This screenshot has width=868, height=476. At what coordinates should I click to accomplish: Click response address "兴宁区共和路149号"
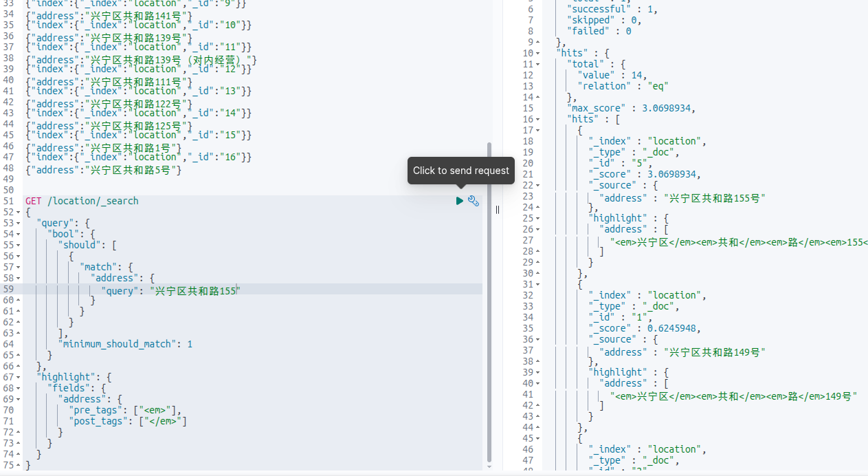(715, 352)
